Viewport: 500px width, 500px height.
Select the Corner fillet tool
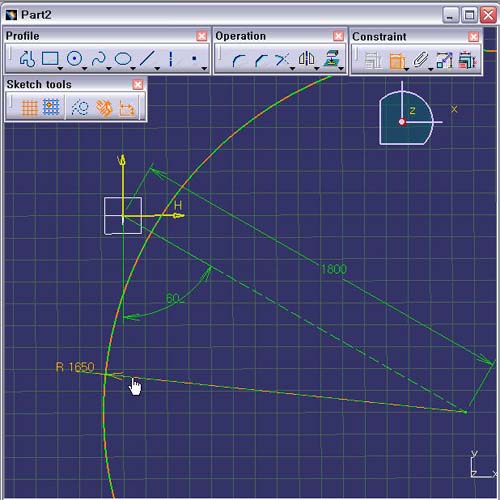click(239, 60)
